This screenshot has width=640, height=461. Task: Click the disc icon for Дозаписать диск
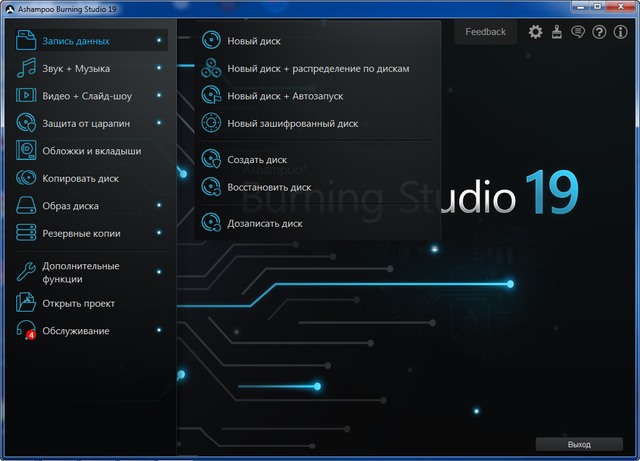tap(211, 223)
